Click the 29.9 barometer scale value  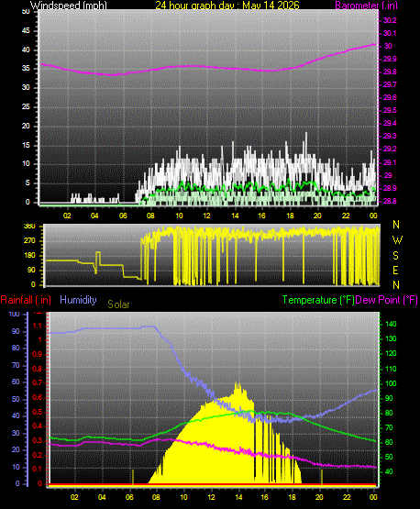390,59
